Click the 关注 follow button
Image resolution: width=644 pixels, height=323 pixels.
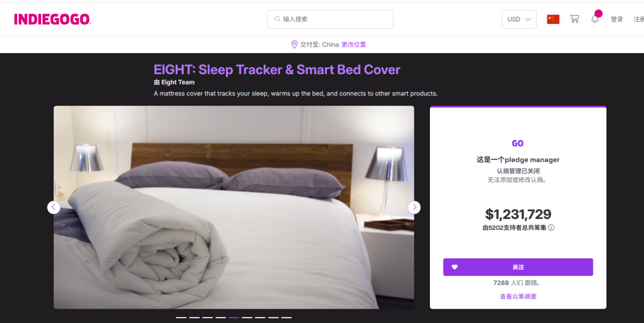click(518, 267)
